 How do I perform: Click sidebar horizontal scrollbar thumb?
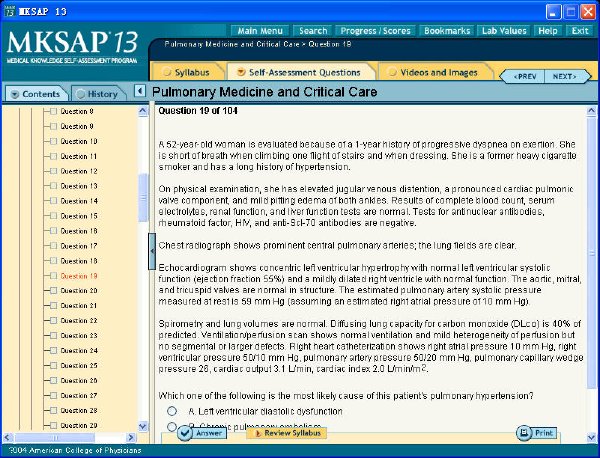[x=54, y=437]
